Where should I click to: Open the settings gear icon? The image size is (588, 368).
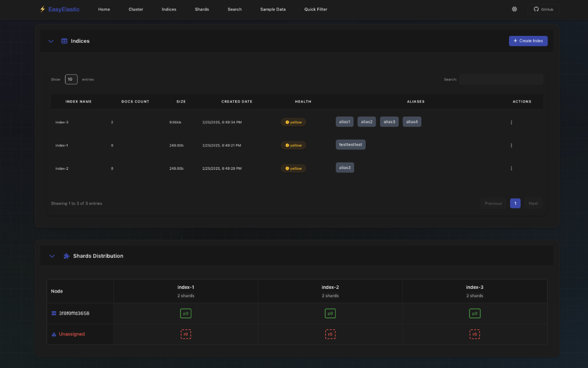(x=514, y=9)
